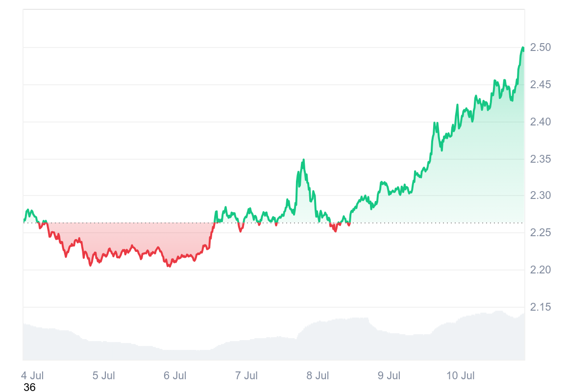The image size is (588, 392).
Task: Click the 7 Jul date label
Action: [246, 376]
